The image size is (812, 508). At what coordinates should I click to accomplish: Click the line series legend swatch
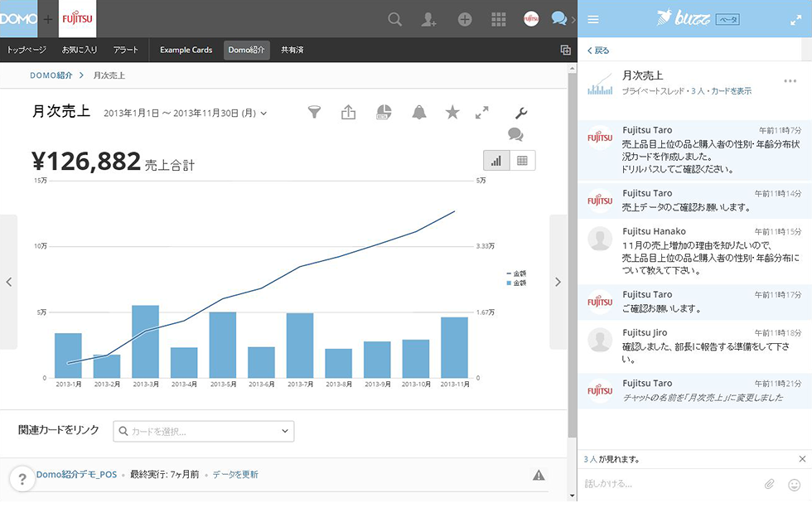509,273
